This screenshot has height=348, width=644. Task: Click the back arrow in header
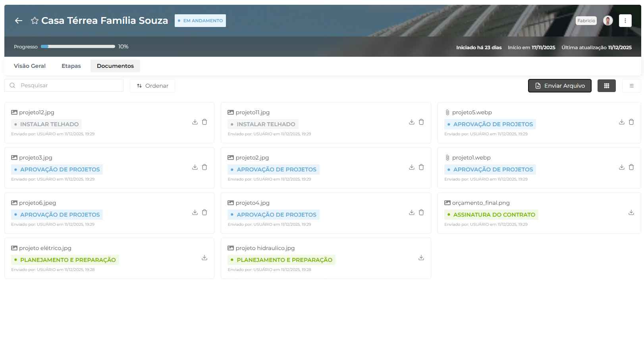coord(19,21)
